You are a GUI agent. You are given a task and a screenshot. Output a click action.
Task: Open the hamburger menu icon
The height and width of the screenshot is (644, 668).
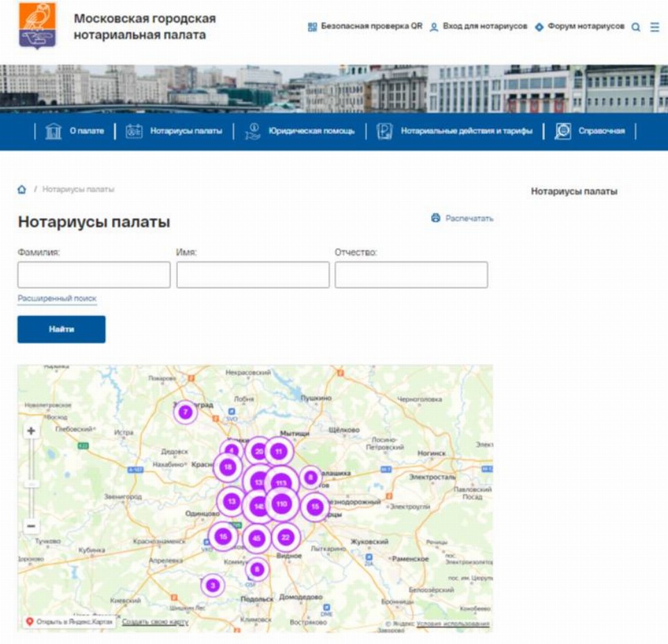[x=654, y=27]
